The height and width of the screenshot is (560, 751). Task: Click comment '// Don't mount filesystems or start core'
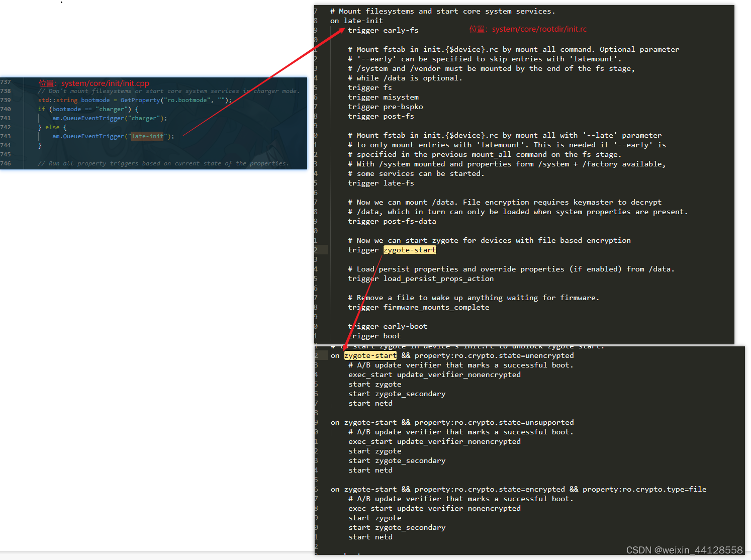coord(168,91)
